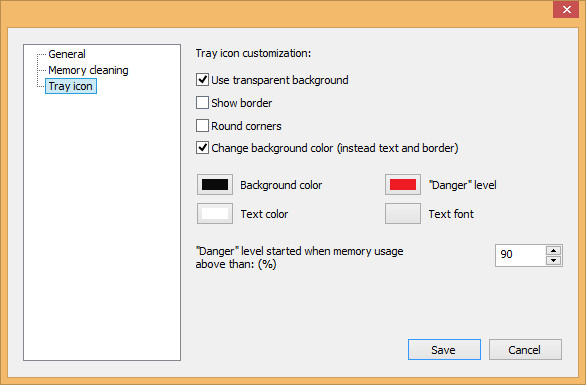Click the Text font text label
This screenshot has width=586, height=385.
click(x=451, y=214)
